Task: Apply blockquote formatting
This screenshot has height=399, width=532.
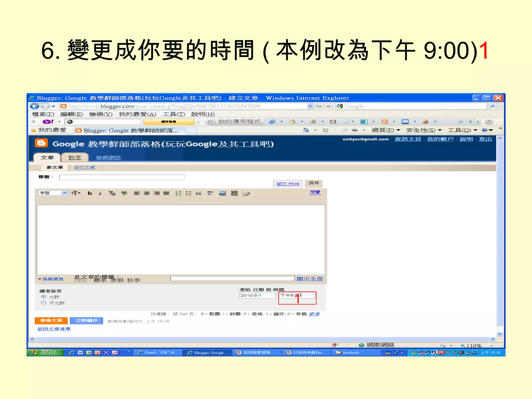Action: (198, 193)
